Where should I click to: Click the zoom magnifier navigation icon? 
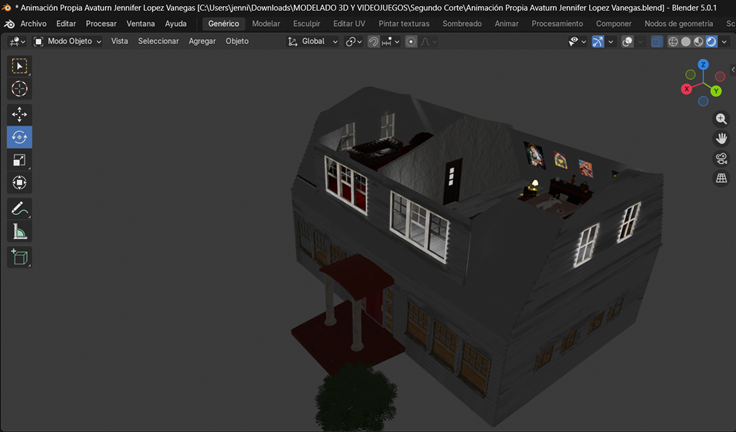tap(721, 119)
